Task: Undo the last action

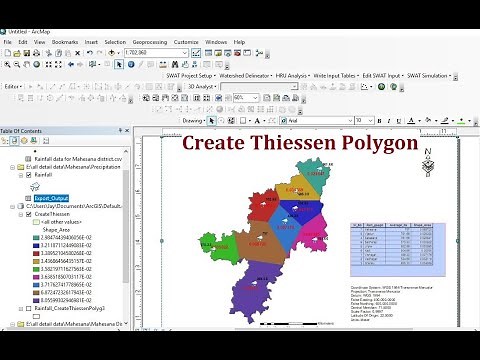Action: 89,53
